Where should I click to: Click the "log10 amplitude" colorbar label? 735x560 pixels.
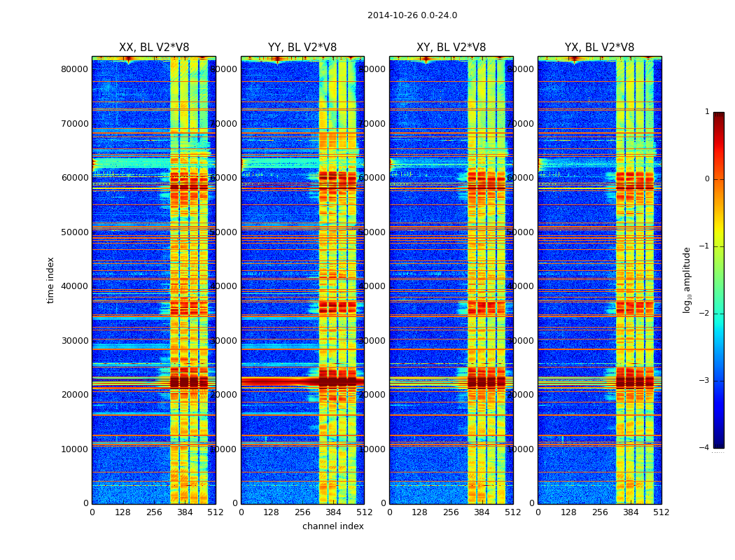(x=687, y=280)
